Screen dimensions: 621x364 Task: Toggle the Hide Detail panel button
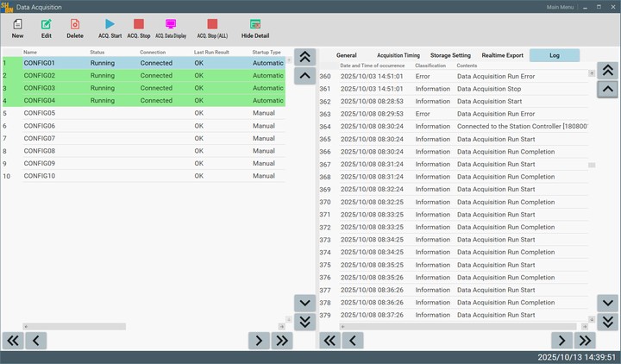(x=254, y=25)
